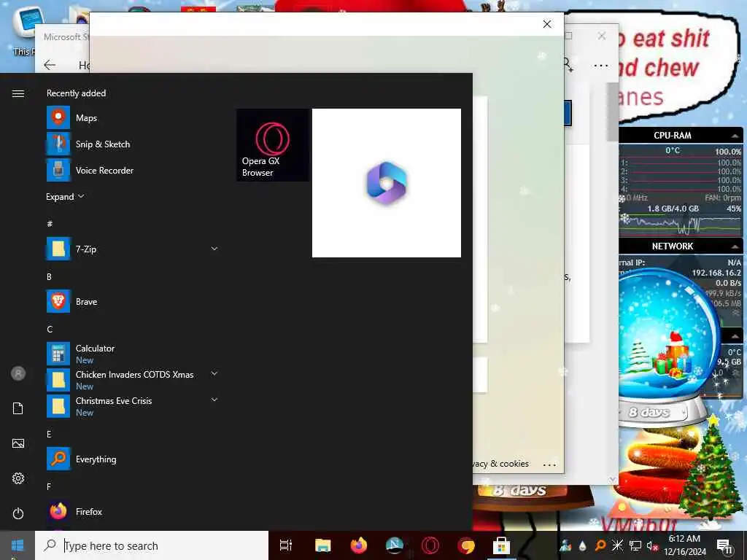Launch Firefox from the taskbar

(x=359, y=545)
